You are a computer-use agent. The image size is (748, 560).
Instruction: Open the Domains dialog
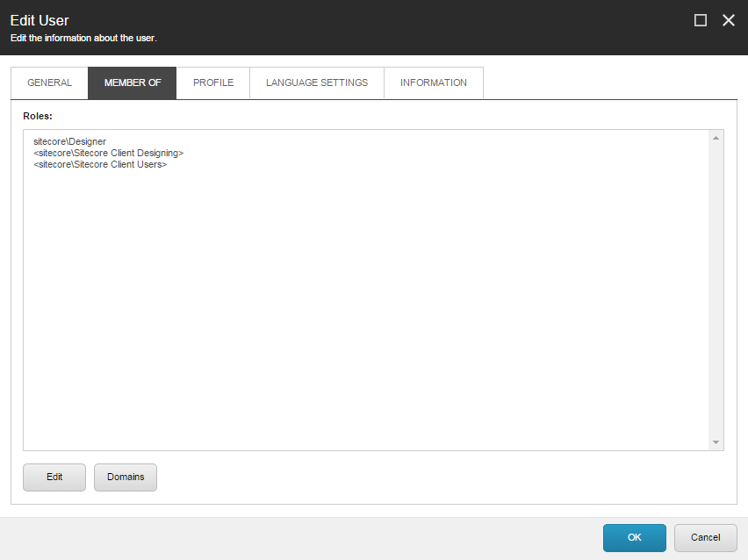[125, 477]
